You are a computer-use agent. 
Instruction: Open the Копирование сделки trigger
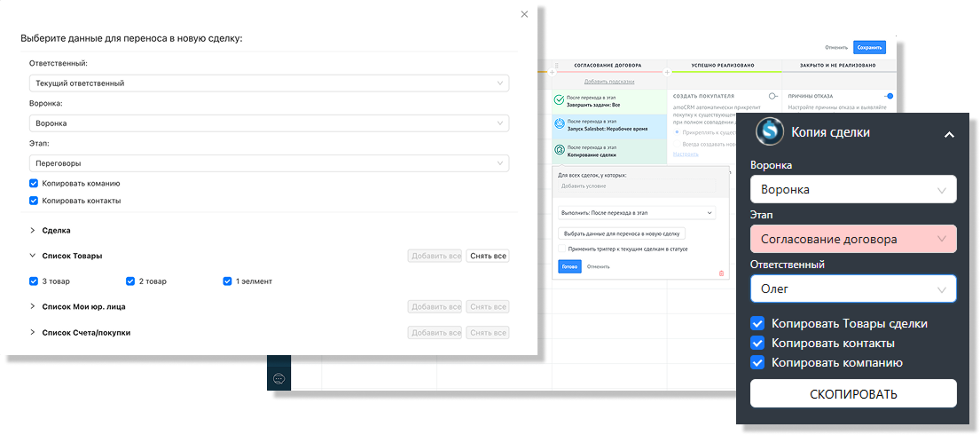click(x=609, y=151)
